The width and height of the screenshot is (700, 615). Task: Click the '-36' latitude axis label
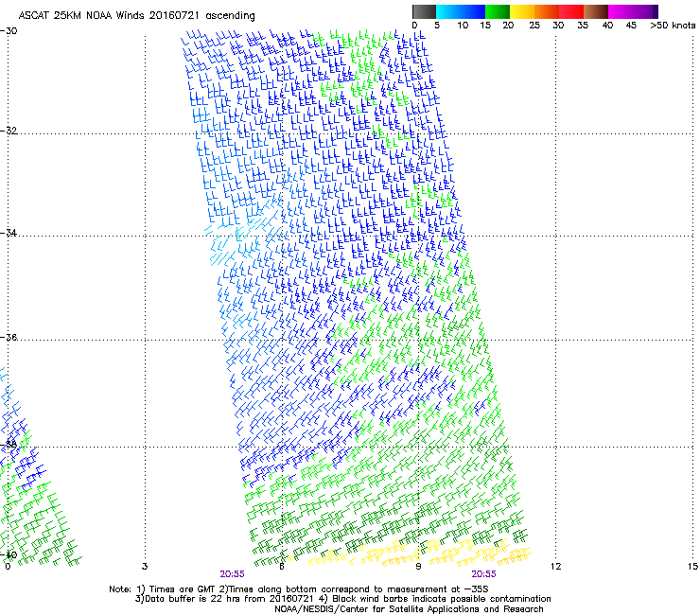click(9, 337)
